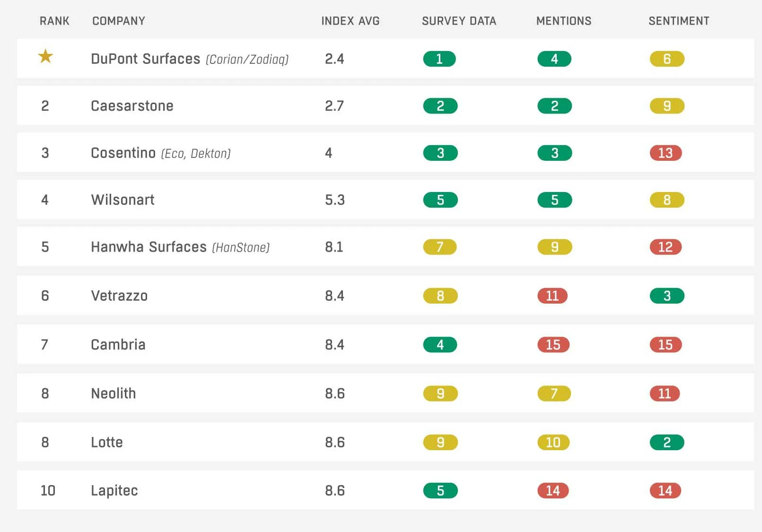Click Caesarstone's survey data badge 2

[440, 105]
